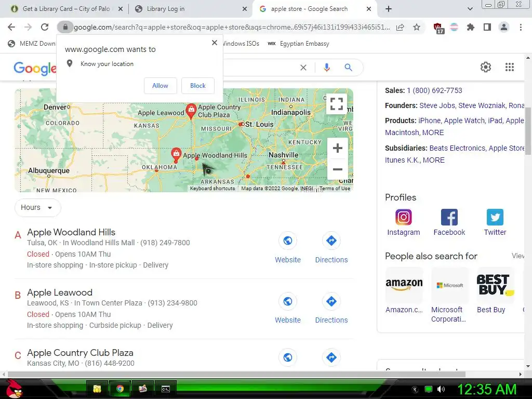Get directions to Apple Country Club Plaza

(x=331, y=357)
